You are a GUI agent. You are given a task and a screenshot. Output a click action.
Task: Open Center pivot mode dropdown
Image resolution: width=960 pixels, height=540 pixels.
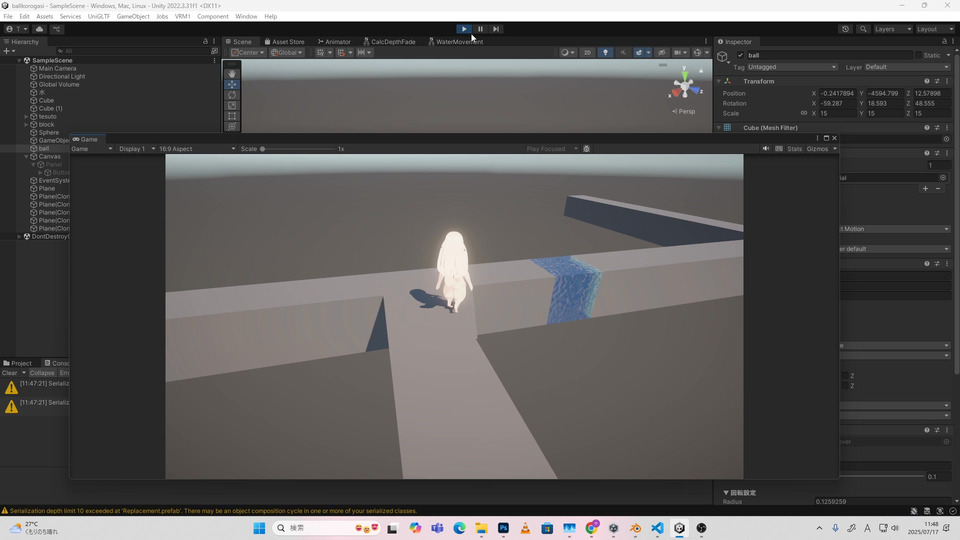(x=248, y=53)
